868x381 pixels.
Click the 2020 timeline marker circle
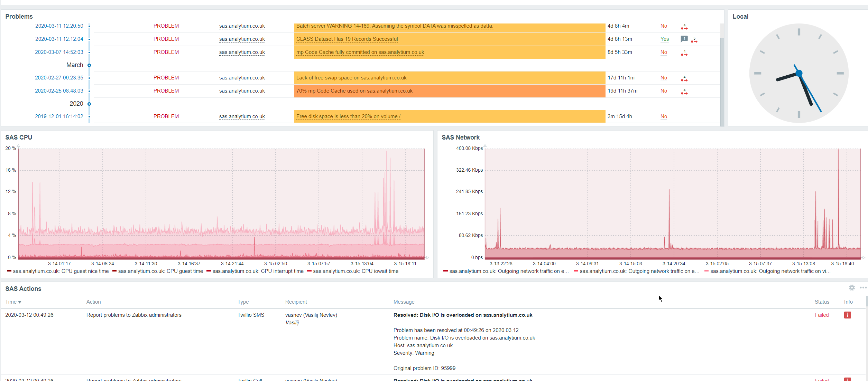[89, 104]
